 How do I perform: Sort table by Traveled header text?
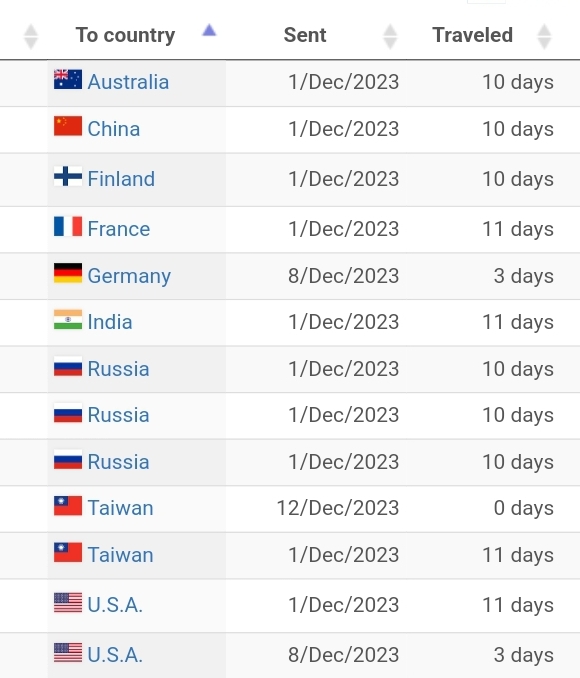click(x=472, y=35)
